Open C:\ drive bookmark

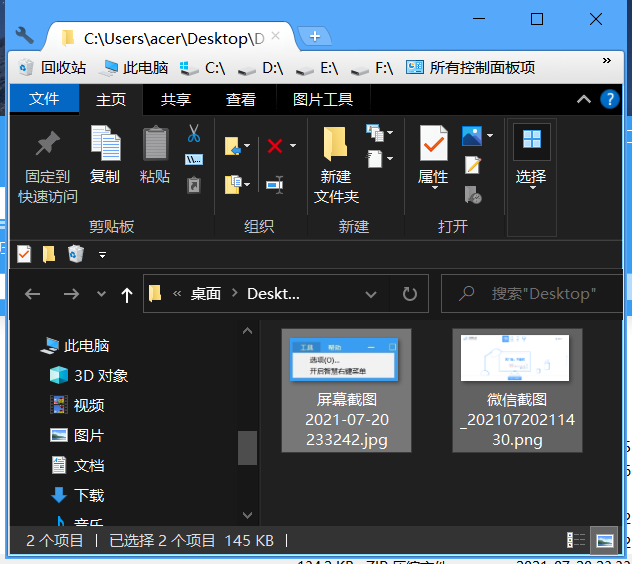[x=202, y=68]
